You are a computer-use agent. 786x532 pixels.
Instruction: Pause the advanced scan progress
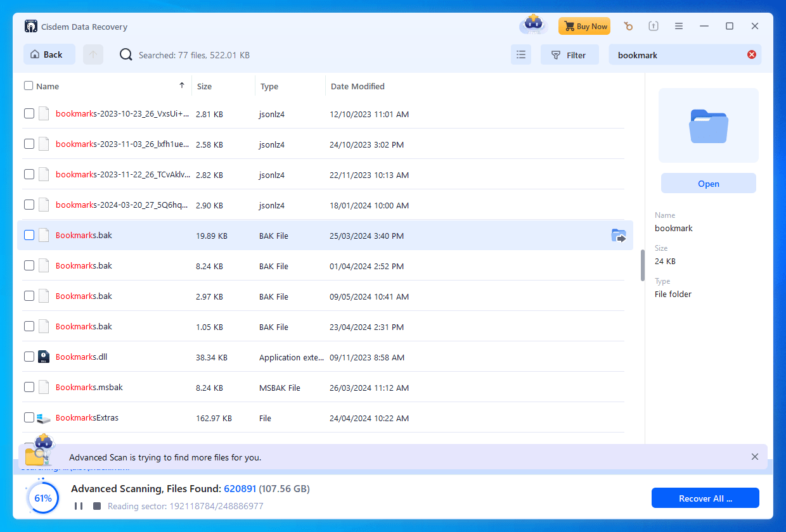[x=79, y=506]
